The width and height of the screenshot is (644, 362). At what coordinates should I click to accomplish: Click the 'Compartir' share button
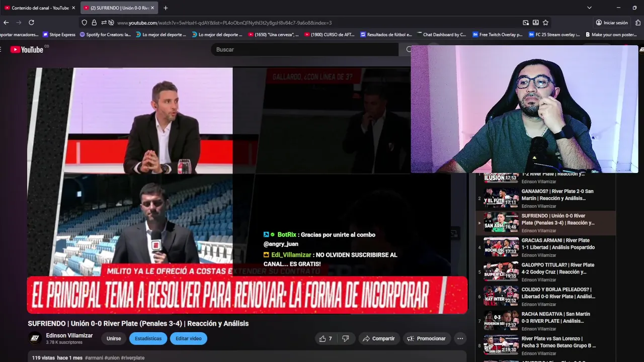379,338
